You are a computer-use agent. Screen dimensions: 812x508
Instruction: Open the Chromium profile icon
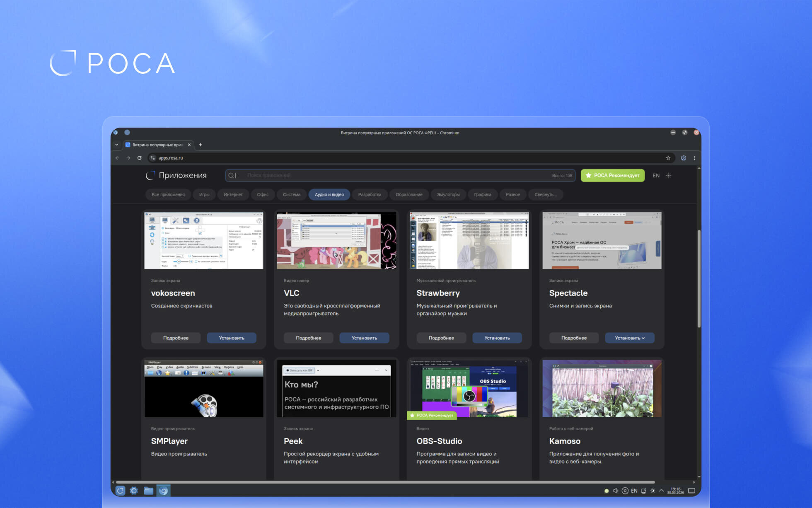click(684, 158)
